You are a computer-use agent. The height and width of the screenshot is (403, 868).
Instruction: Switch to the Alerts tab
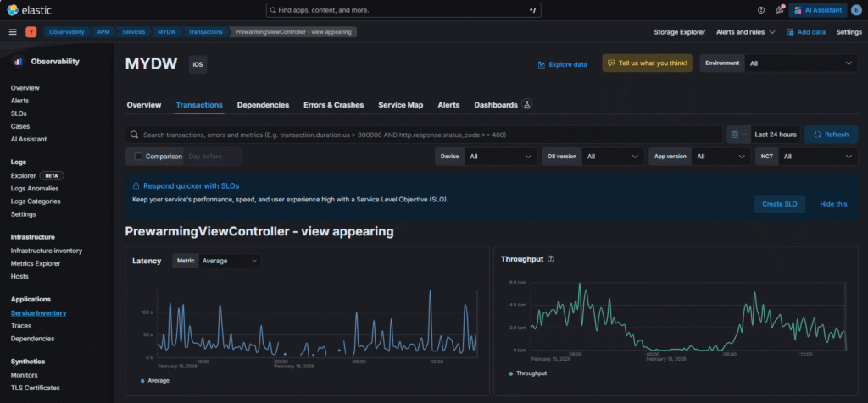(x=449, y=104)
